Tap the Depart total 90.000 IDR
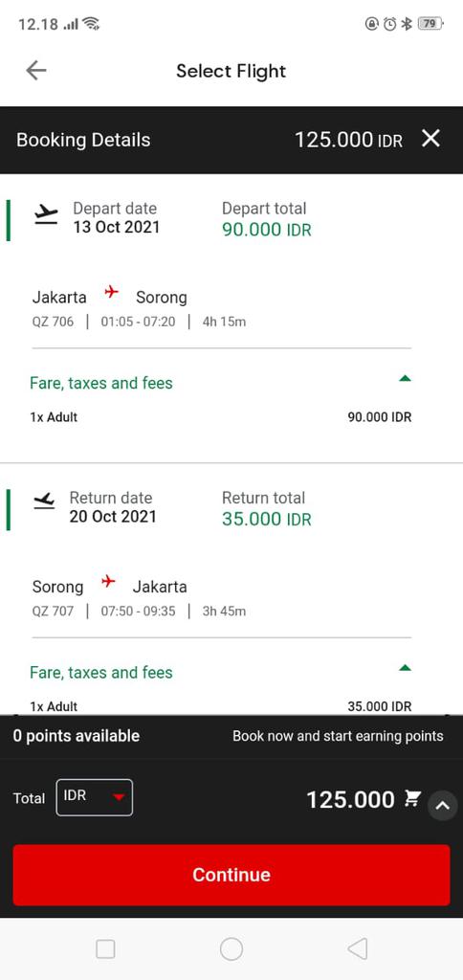This screenshot has width=463, height=980. [x=267, y=230]
